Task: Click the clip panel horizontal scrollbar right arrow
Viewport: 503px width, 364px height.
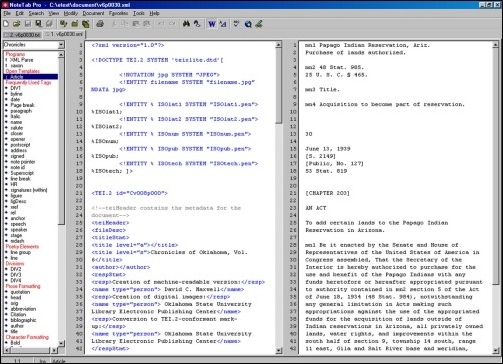Action: click(x=54, y=350)
